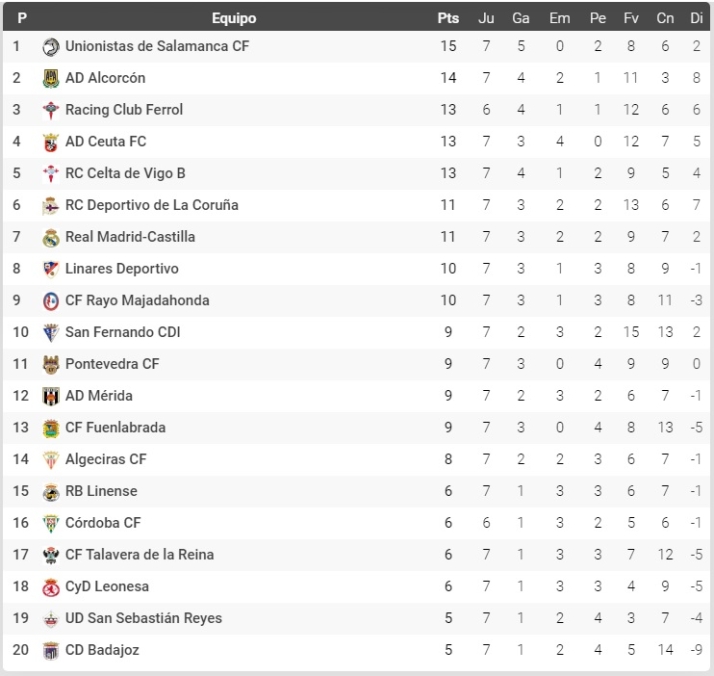
Task: Select the AD Mérida team name
Action: (x=99, y=396)
